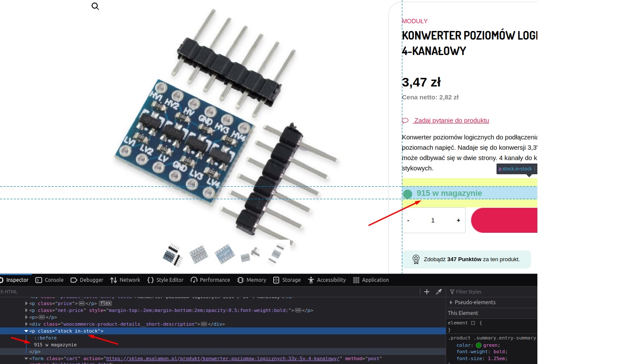Open the Console panel
Viewport: 623px width, 364px height.
[49, 280]
